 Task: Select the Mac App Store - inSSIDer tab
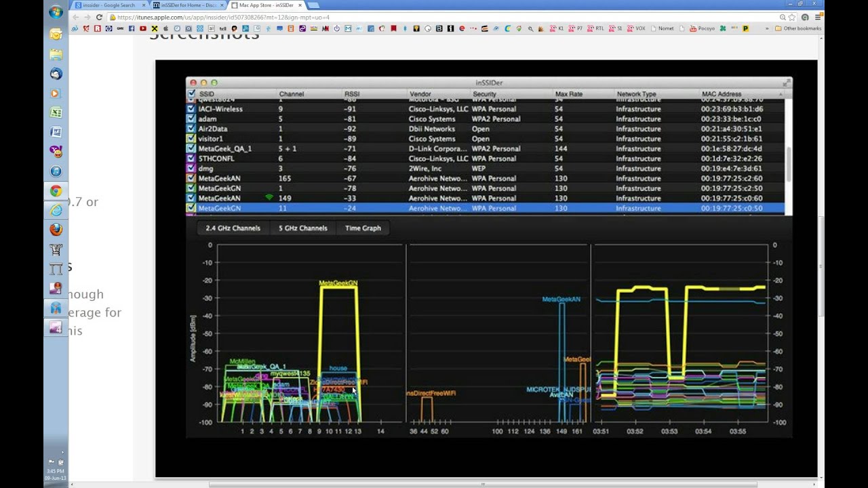[x=266, y=5]
